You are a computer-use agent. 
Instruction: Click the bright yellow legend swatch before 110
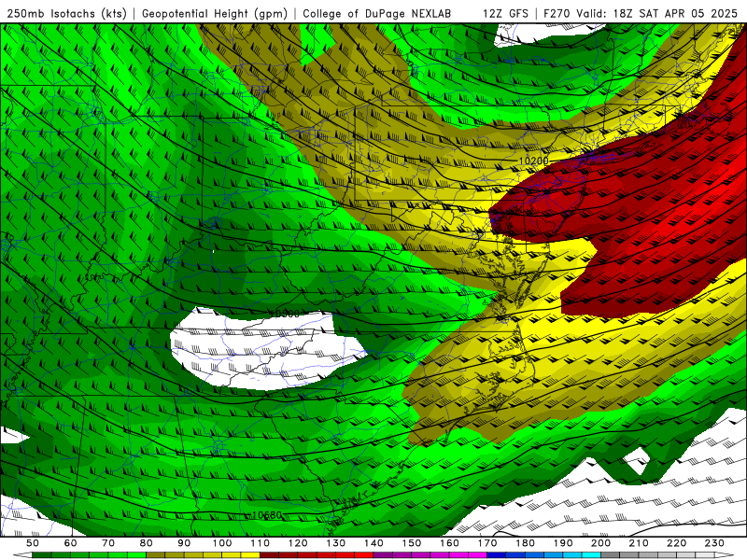point(250,555)
